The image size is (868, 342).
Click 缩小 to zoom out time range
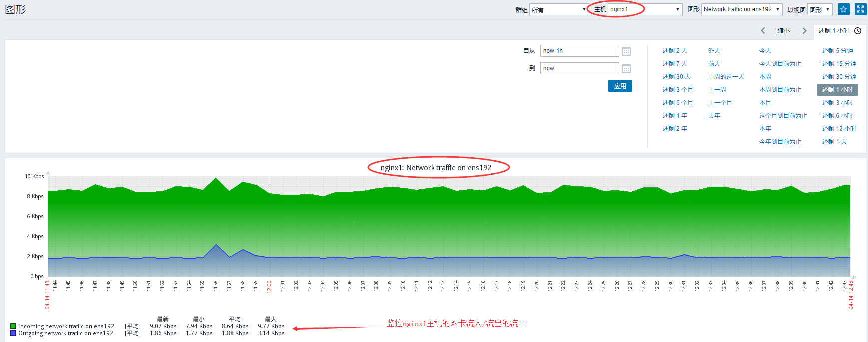click(x=783, y=31)
